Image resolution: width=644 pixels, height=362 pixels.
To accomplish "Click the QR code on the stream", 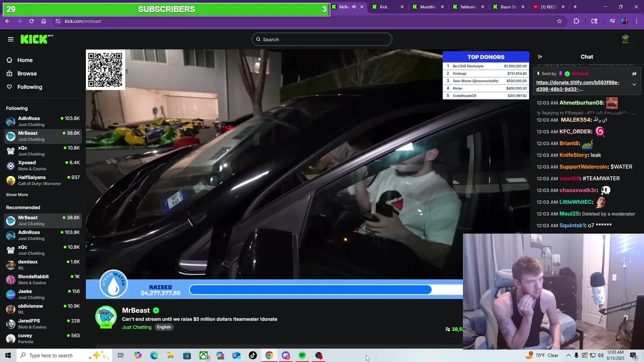I will (x=105, y=70).
